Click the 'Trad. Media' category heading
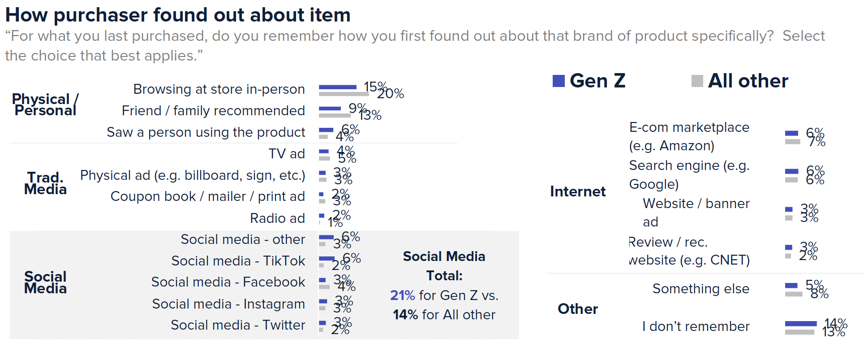The image size is (868, 348). tap(45, 183)
